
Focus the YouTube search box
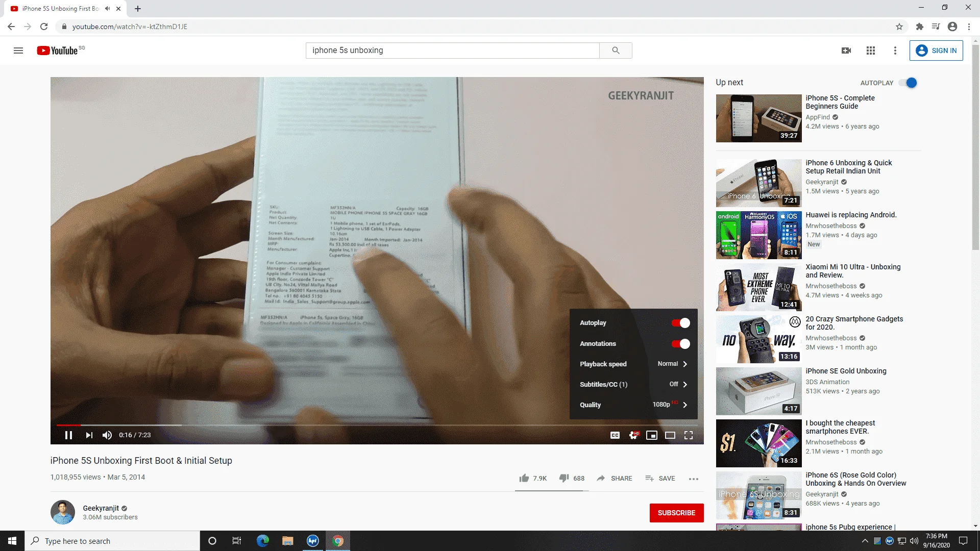point(452,51)
